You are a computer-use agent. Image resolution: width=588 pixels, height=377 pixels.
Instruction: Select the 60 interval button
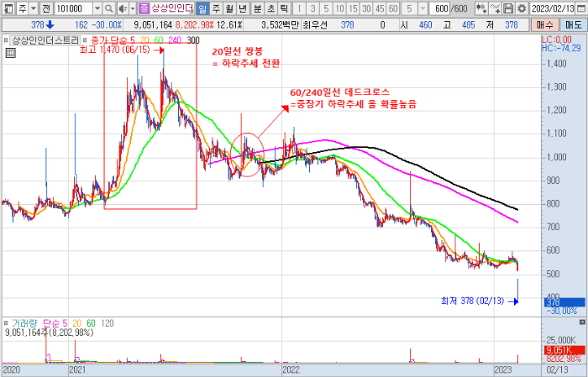pos(393,8)
